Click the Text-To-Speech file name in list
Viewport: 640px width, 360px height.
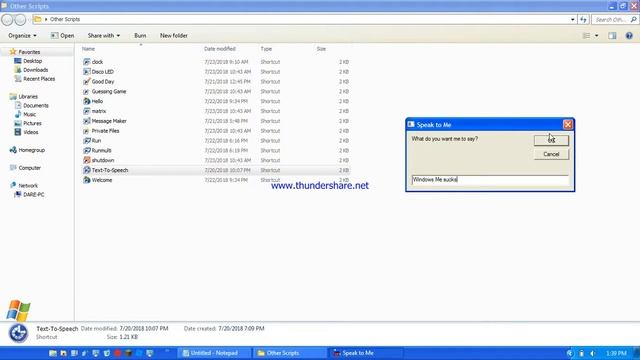[110, 170]
